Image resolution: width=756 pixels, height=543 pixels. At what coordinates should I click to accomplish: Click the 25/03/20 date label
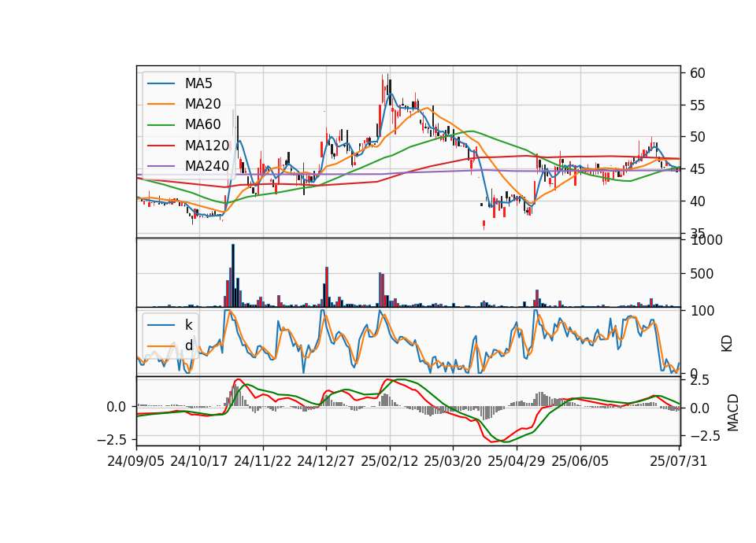tap(453, 461)
